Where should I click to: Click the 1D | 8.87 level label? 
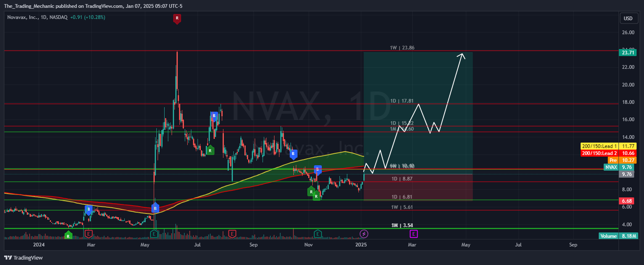pos(402,178)
